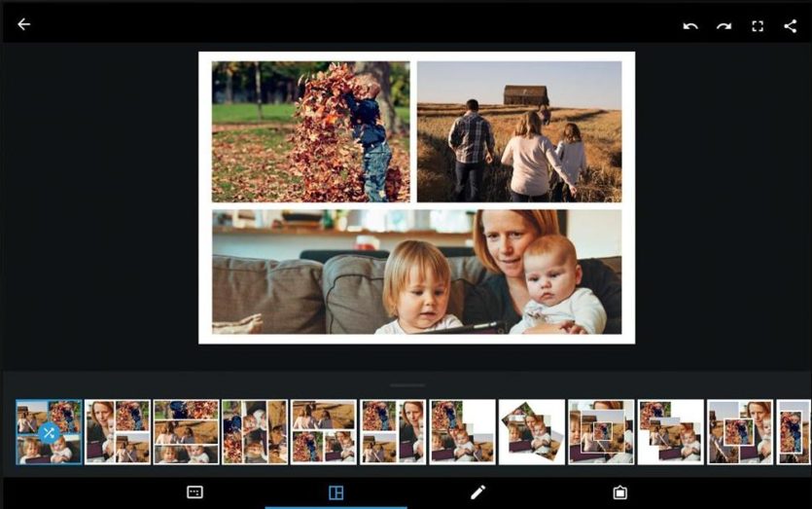Select the leaf-pile boy photo
This screenshot has width=812, height=509.
coord(311,131)
